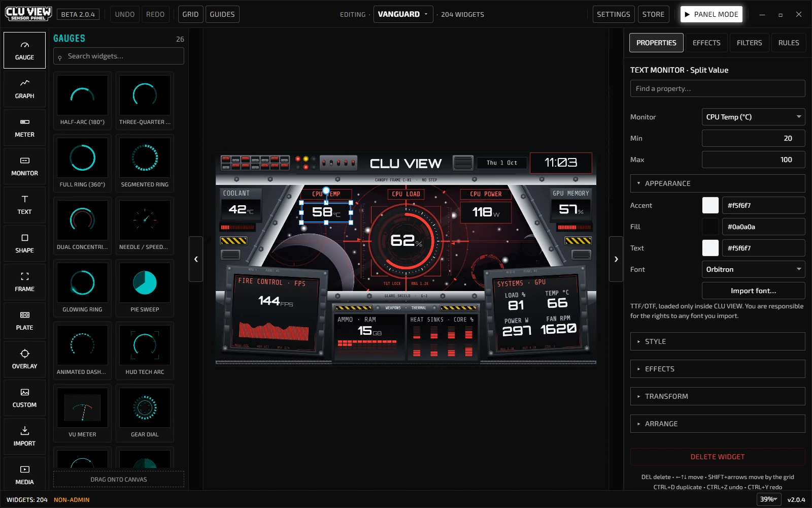Switch to the Rules tab
Image resolution: width=812 pixels, height=508 pixels.
(x=789, y=43)
